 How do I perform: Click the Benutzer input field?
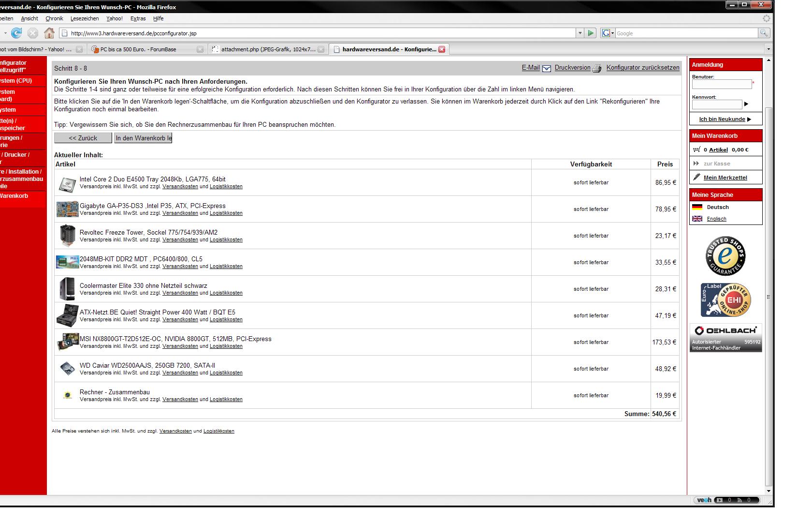[722, 84]
